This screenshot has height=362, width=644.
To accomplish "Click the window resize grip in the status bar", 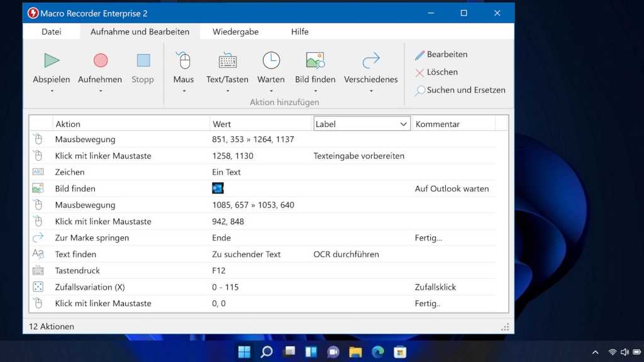I will tap(505, 327).
